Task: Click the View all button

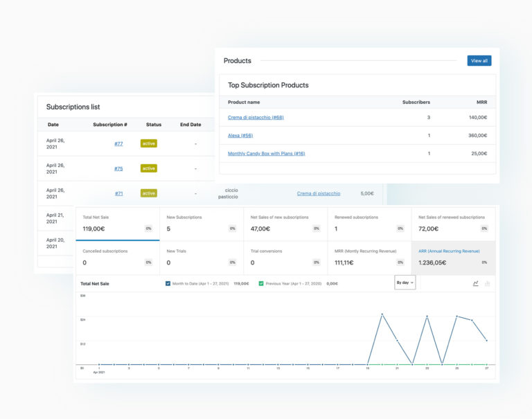Action: (x=479, y=61)
